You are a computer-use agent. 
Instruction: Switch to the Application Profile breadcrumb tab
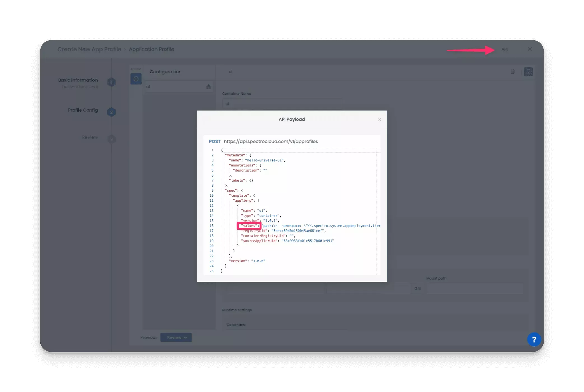152,49
